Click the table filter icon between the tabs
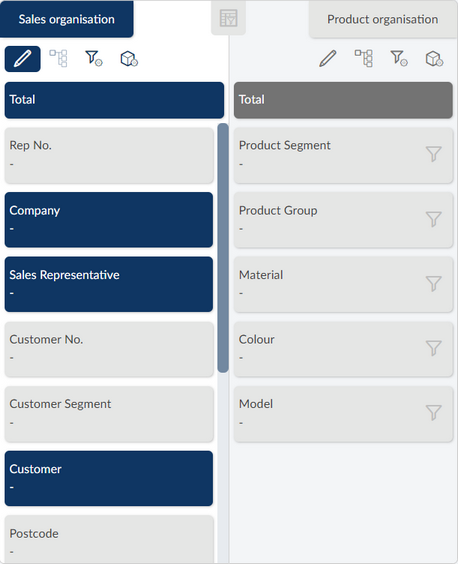458x564 pixels. (x=228, y=18)
